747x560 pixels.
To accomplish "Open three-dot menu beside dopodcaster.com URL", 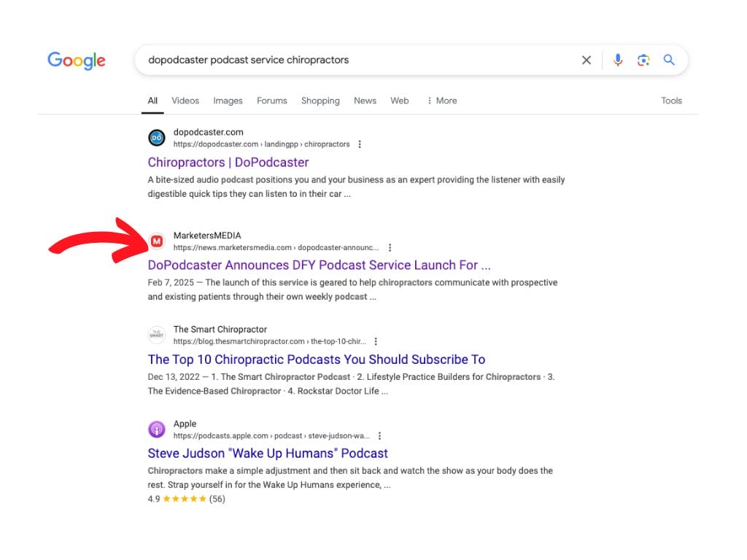I will tap(360, 144).
